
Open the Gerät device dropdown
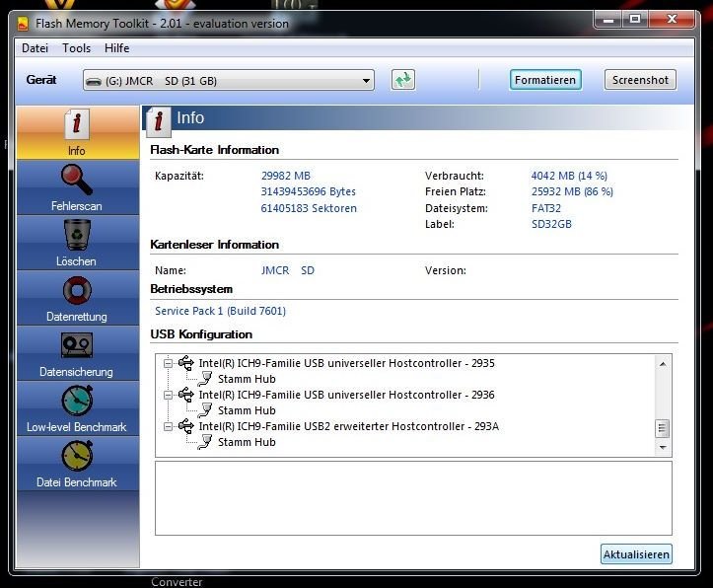click(229, 81)
